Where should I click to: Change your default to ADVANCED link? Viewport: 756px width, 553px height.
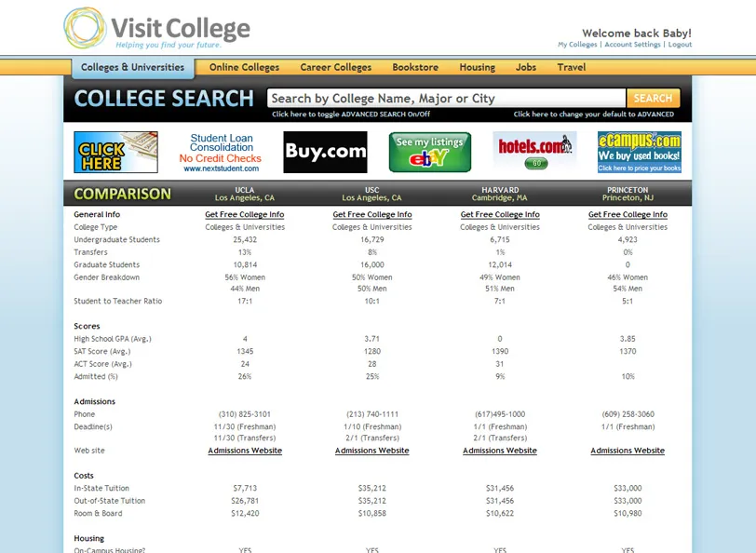593,115
